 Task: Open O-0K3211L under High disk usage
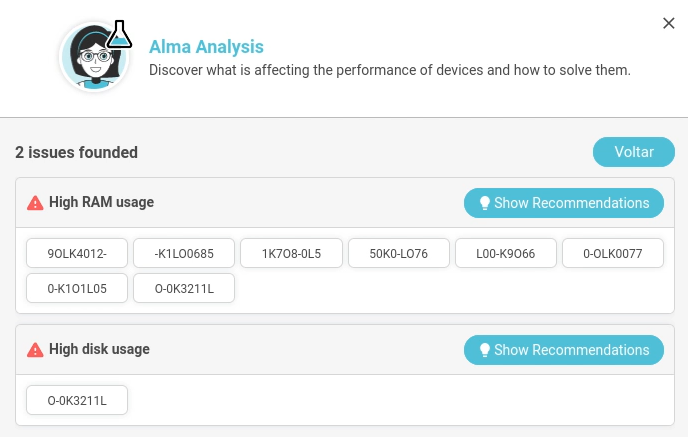point(77,400)
